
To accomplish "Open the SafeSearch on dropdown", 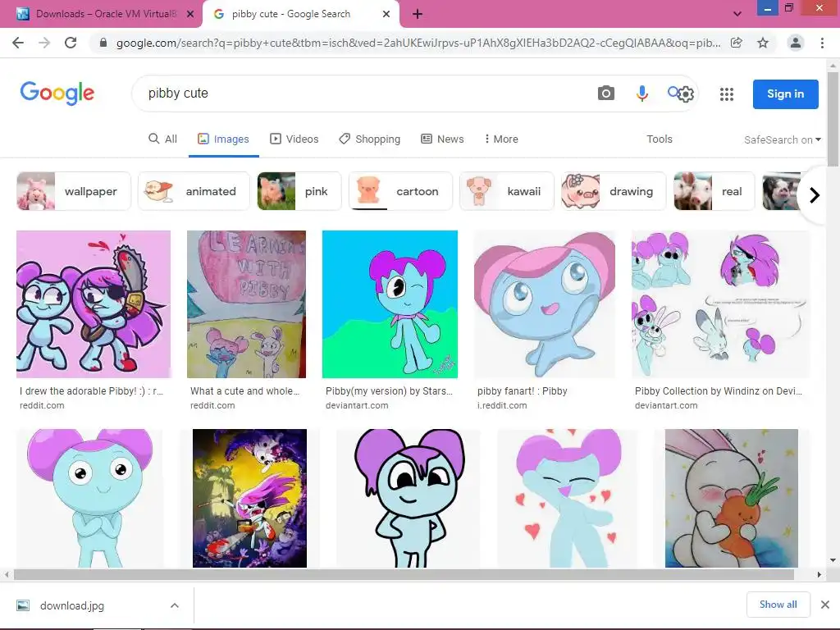I will (x=782, y=139).
